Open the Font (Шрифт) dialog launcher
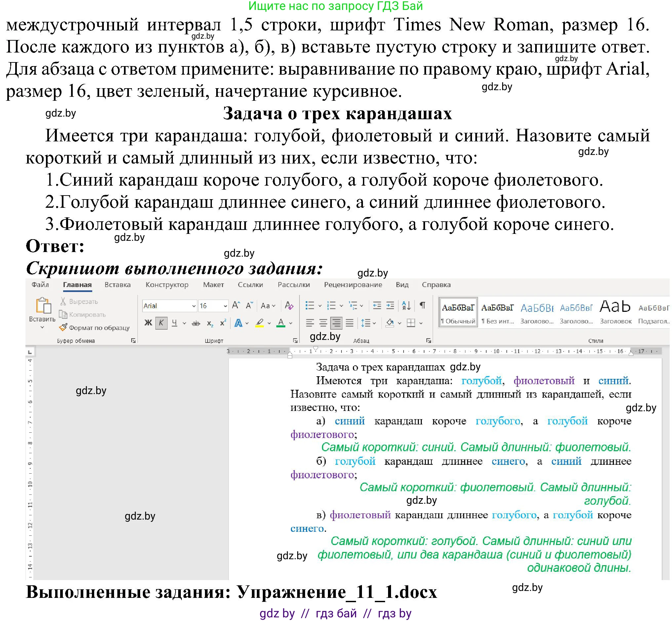 (x=295, y=341)
